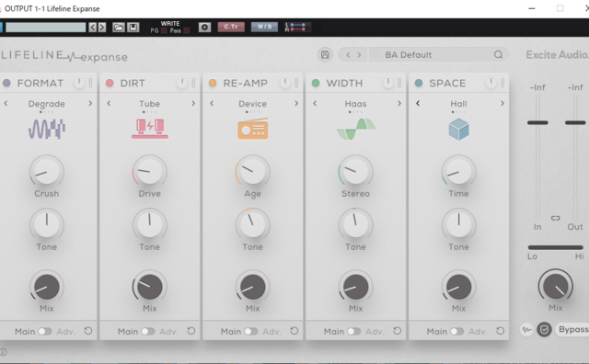Reset the WIDTH module with its reset arrow
The image size is (589, 364).
click(x=397, y=331)
